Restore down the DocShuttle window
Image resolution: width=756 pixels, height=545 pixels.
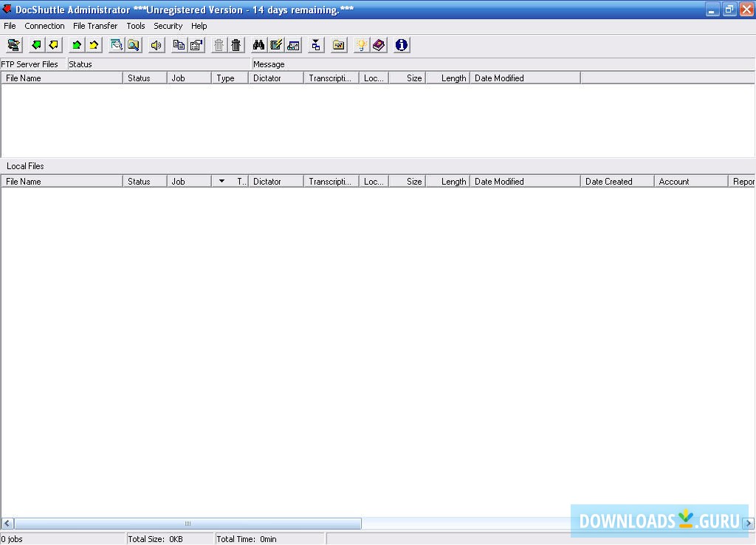[729, 9]
